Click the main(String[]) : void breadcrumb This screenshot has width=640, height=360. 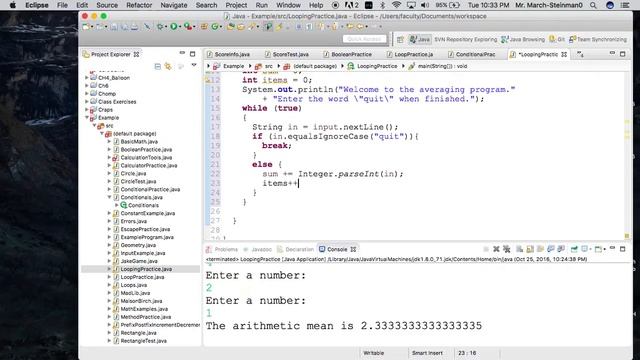coord(438,66)
